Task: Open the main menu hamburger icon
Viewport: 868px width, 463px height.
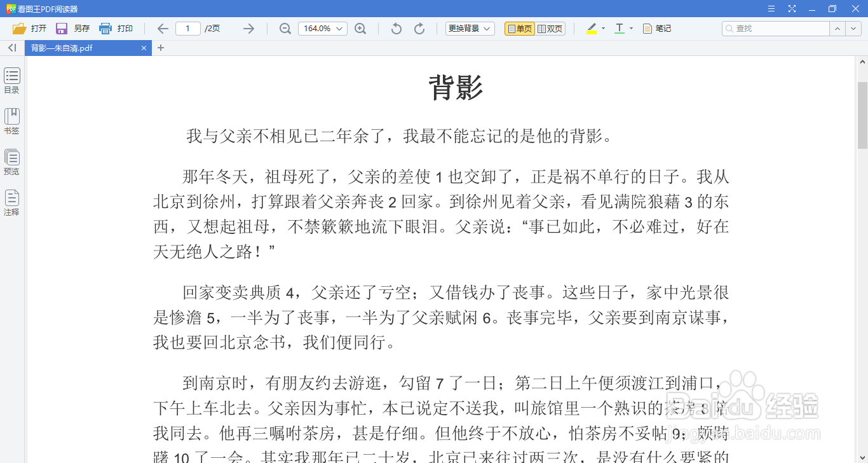Action: (771, 9)
